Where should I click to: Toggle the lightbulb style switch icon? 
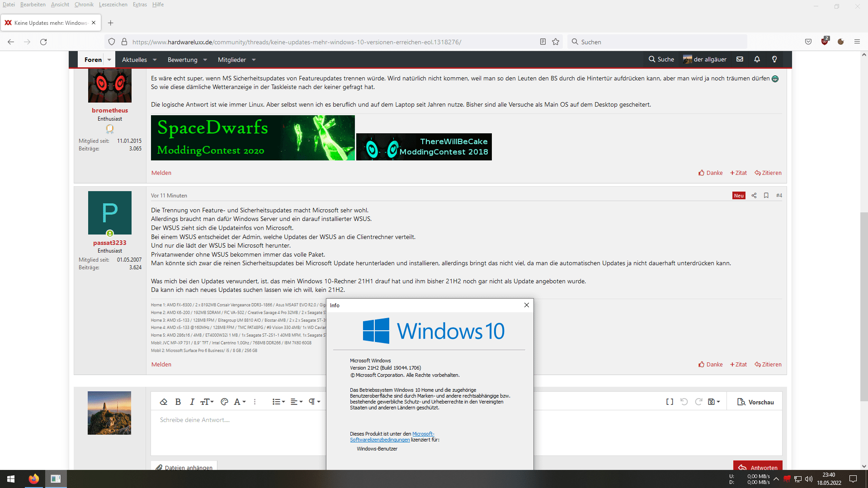click(774, 59)
